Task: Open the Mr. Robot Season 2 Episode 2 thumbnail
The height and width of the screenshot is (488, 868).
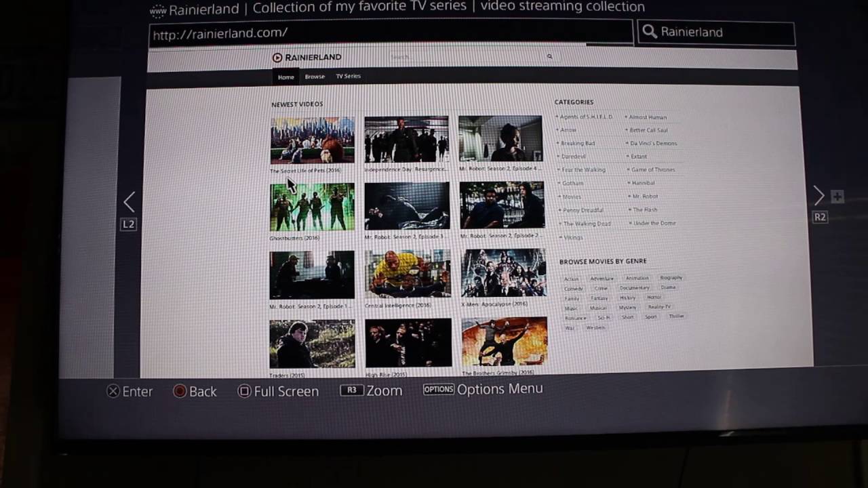Action: coord(502,205)
